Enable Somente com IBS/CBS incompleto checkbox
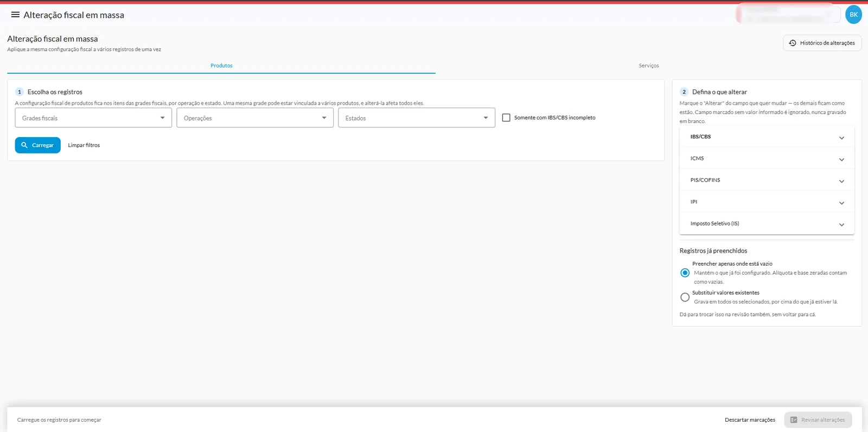Viewport: 868px width, 432px height. [x=506, y=118]
